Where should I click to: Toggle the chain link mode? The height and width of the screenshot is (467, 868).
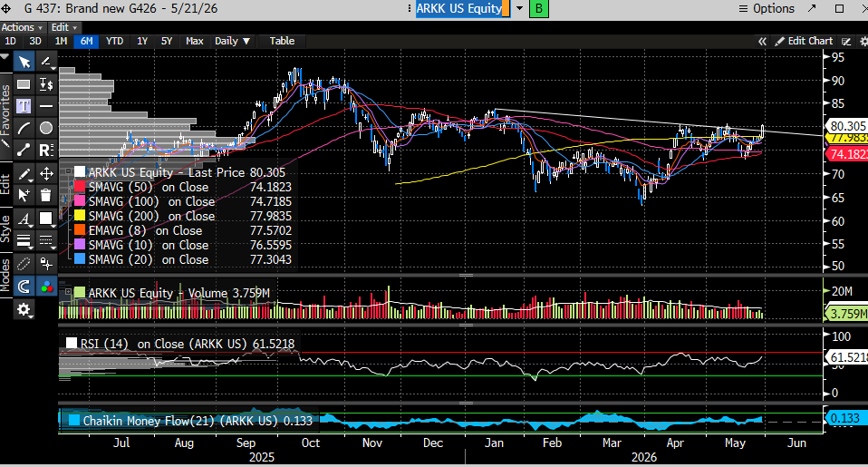(24, 264)
